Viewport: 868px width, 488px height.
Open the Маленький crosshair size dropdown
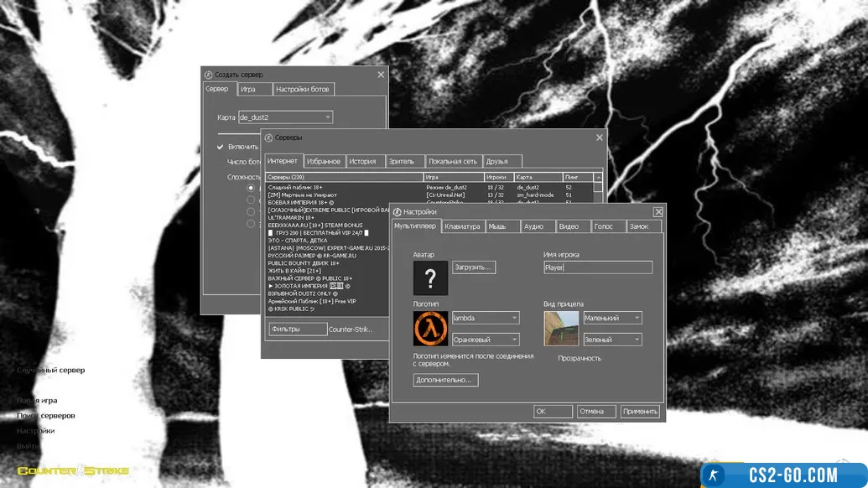612,318
